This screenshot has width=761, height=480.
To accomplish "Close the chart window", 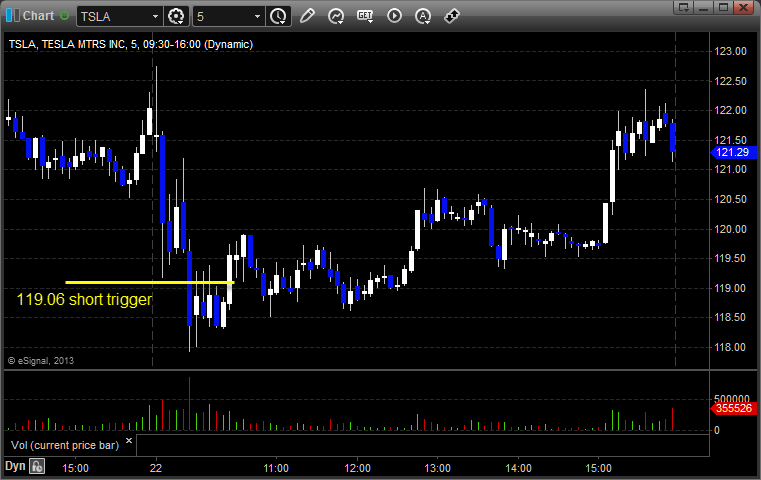I will coord(743,7).
